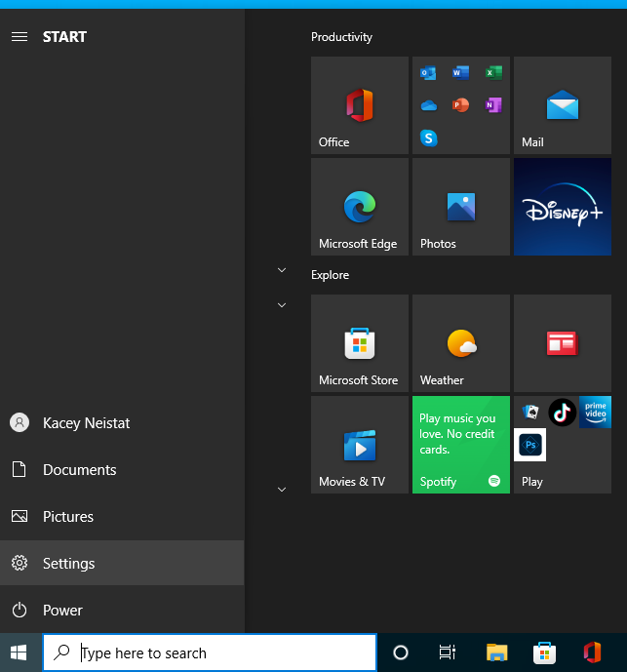Click the hamburger menu next to START
The width and height of the screenshot is (627, 672).
(x=20, y=37)
